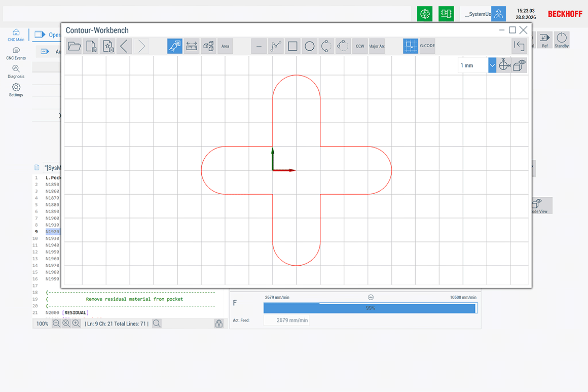
Task: Select the polyline tool
Action: (276, 46)
